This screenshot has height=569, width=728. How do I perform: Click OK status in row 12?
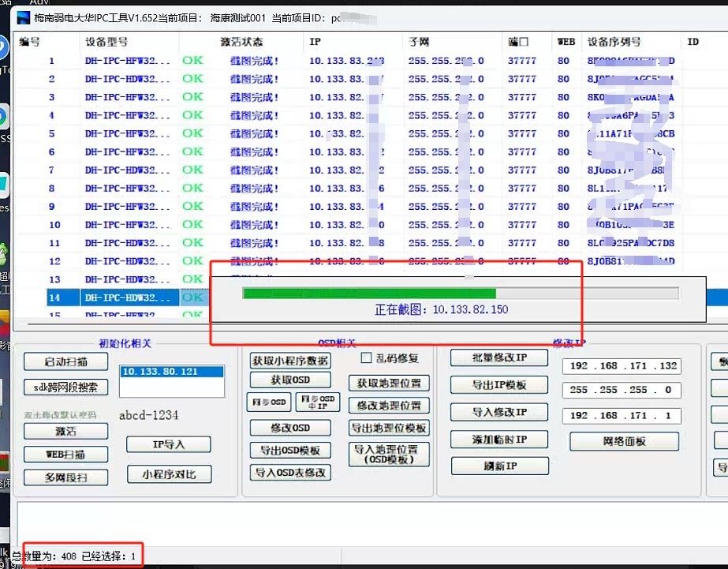(192, 260)
